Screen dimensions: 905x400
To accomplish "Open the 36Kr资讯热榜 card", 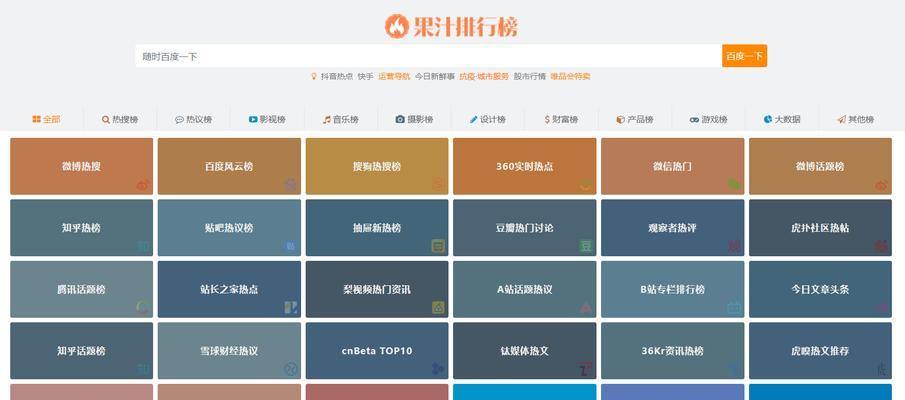I will (x=672, y=351).
